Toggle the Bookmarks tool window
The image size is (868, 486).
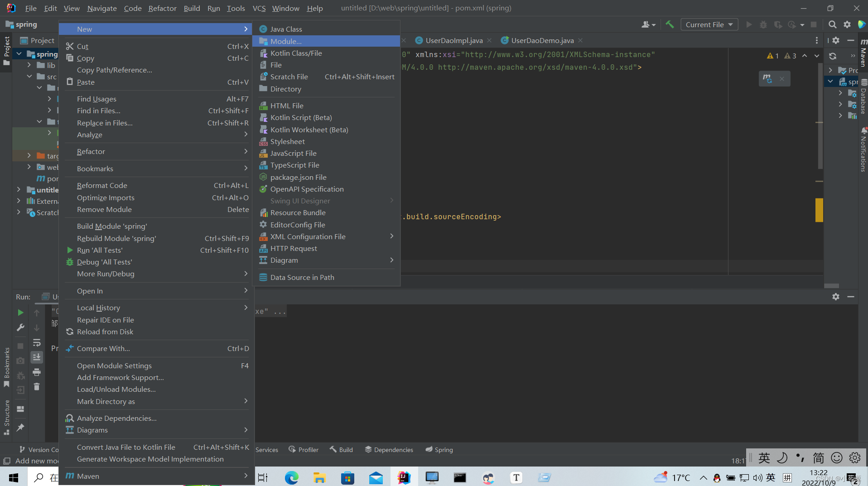[x=6, y=367]
